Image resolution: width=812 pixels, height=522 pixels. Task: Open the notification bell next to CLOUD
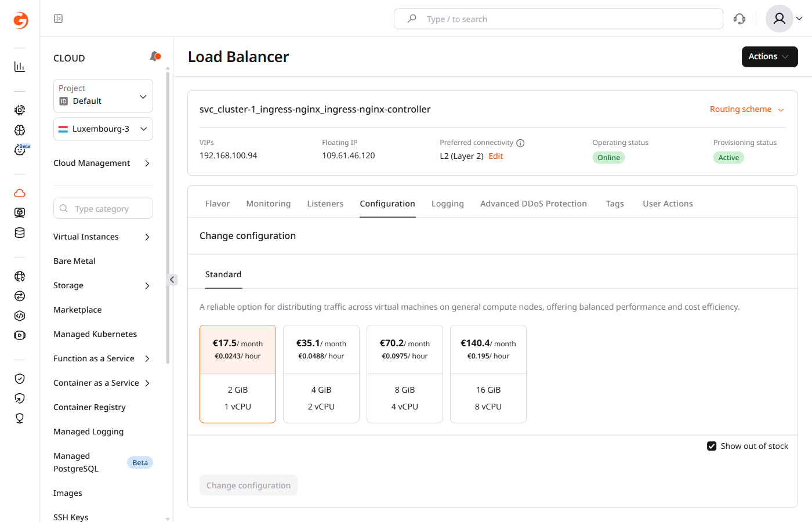(155, 56)
